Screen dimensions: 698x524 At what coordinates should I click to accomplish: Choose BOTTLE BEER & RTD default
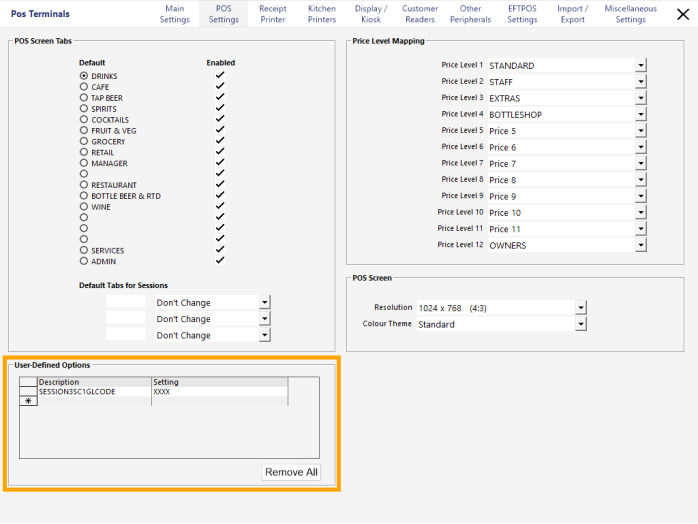84,195
